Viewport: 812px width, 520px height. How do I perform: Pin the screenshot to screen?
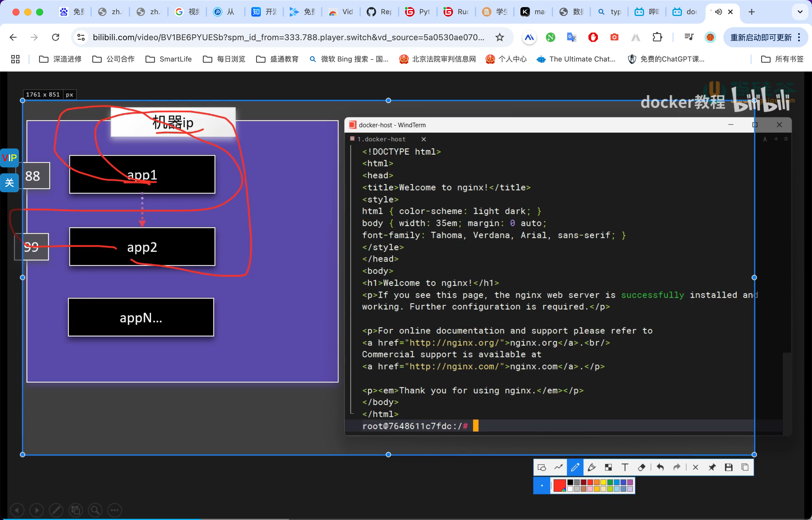tap(712, 467)
